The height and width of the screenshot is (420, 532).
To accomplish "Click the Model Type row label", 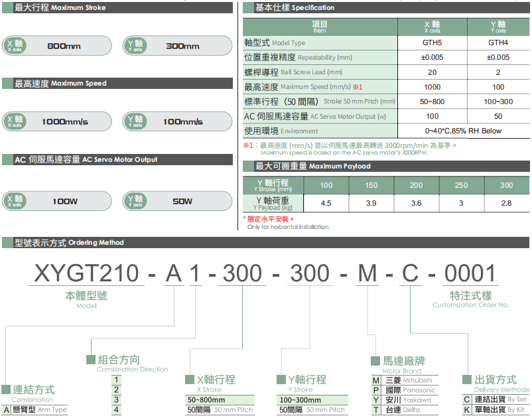I will (x=320, y=42).
